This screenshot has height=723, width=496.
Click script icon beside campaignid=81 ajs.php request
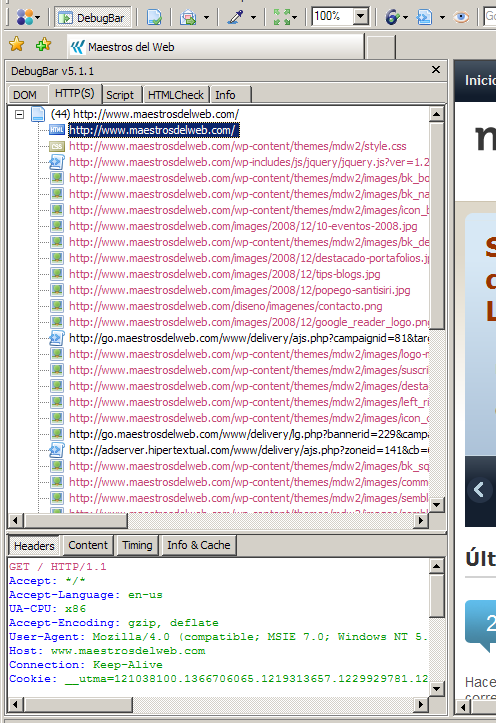(57, 338)
